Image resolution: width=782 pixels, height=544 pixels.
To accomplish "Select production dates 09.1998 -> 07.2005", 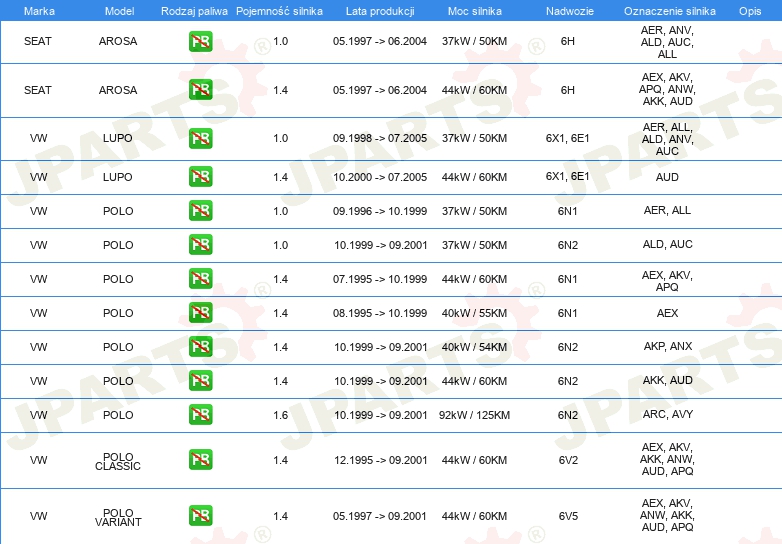I will pos(380,138).
